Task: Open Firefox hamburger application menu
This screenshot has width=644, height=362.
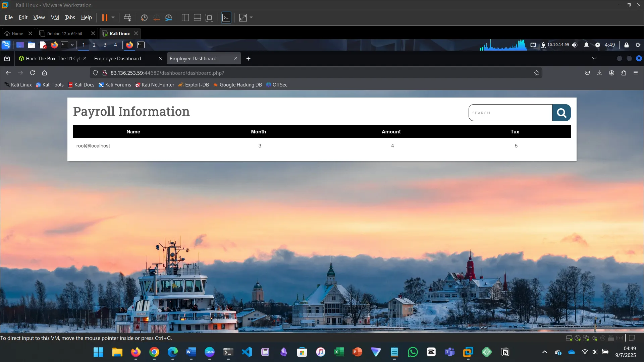Action: [636, 73]
